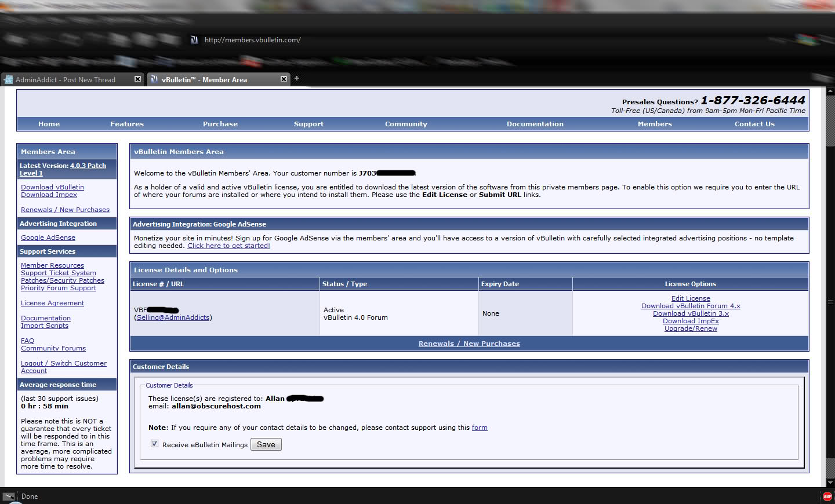Click the Google AdSense sidebar link
Image resolution: width=835 pixels, height=504 pixels.
click(48, 238)
